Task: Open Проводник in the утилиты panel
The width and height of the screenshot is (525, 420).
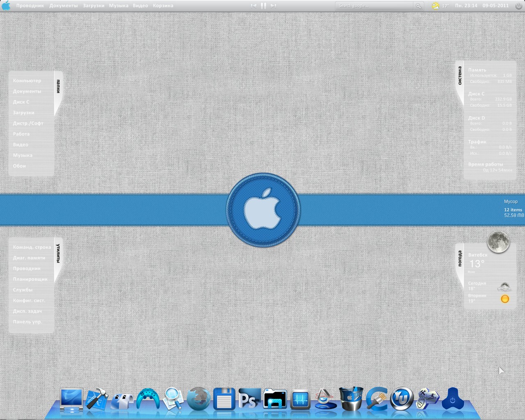Action: (x=27, y=269)
